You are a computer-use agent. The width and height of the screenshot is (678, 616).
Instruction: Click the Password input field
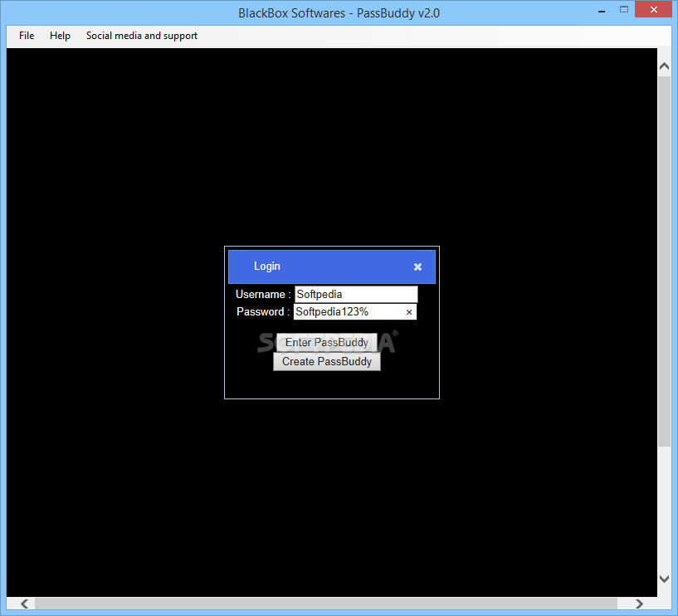pos(355,312)
